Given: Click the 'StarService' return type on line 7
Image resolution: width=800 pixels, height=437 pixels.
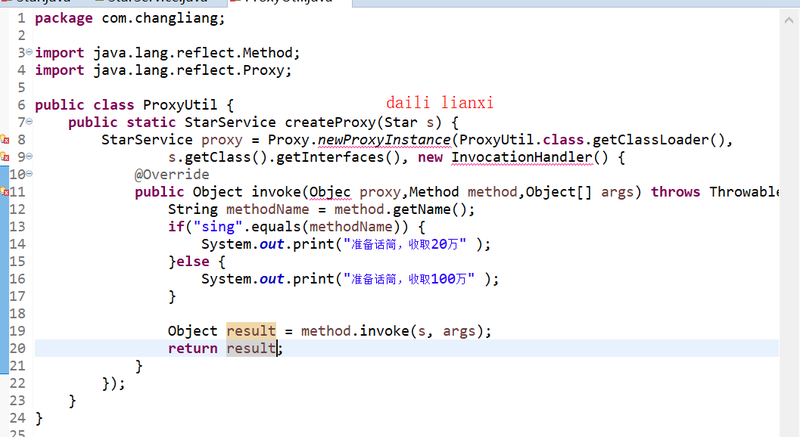Looking at the screenshot, I should [230, 122].
